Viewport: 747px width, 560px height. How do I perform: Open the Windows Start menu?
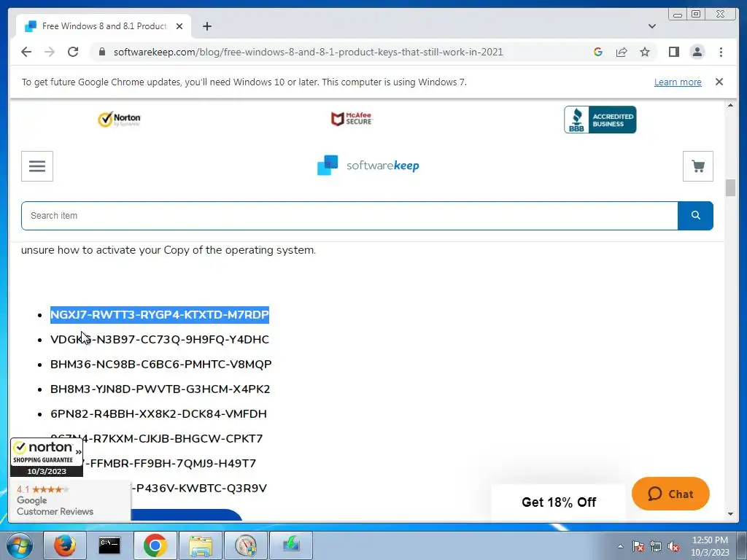(20, 545)
